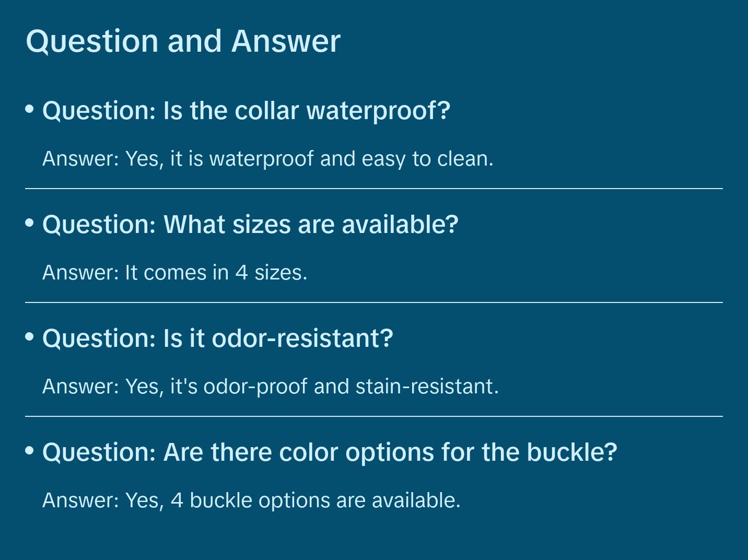Click the bullet next to the sizes question
Screen dimensions: 748x560
coord(30,223)
